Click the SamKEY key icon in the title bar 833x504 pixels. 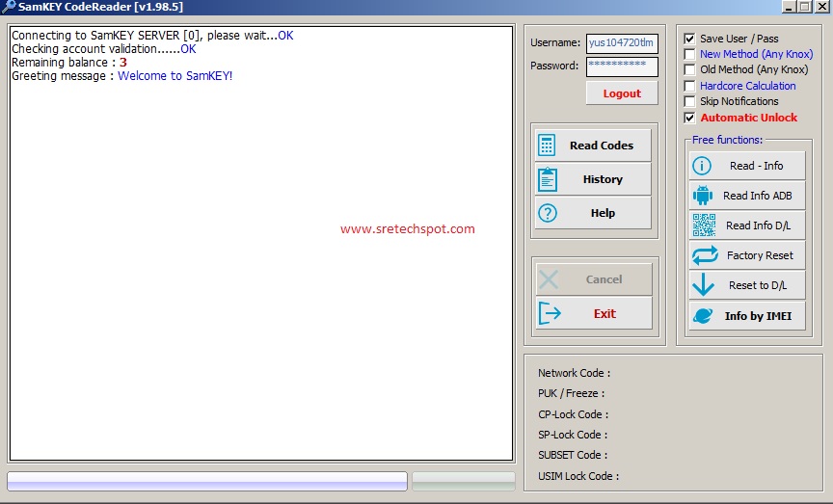9,7
